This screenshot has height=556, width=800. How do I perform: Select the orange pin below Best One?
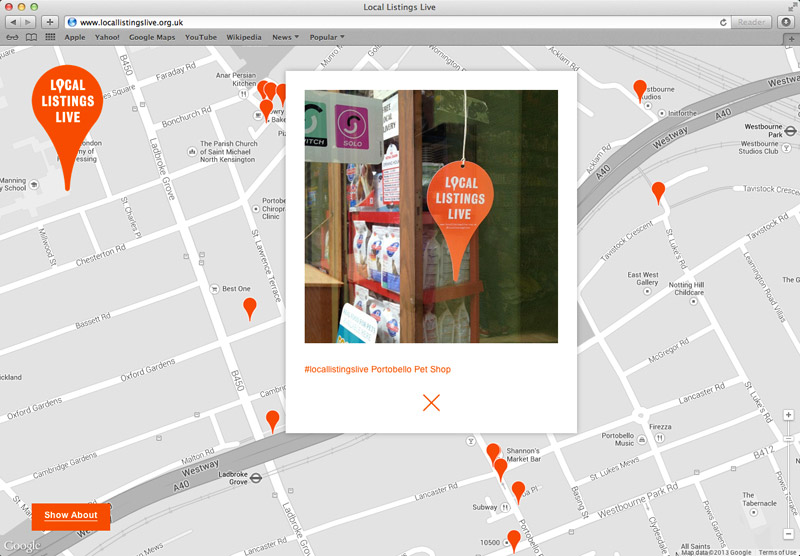click(x=249, y=309)
